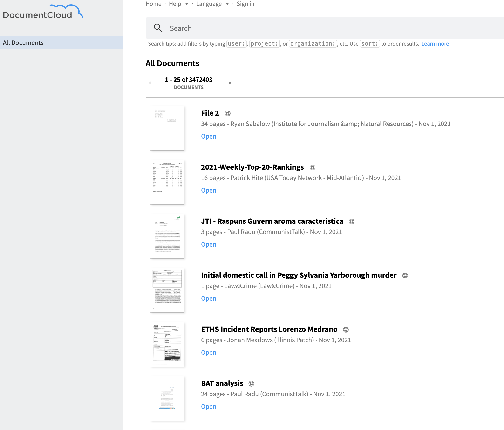Click globe icon beside Peggy Sylvania Yarborough murder
Screen dimensions: 504x430
point(405,276)
